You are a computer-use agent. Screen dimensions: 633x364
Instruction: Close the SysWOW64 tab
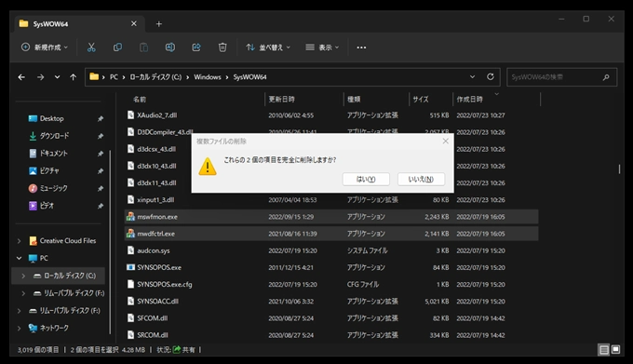134,24
